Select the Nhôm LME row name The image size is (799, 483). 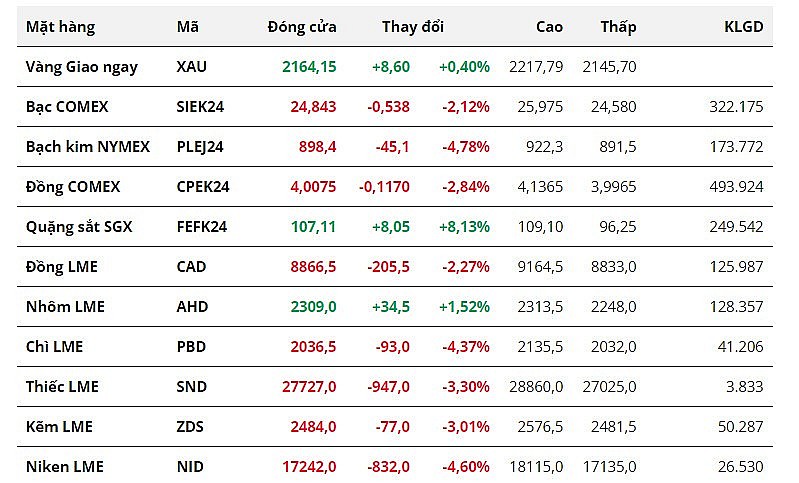pos(65,306)
